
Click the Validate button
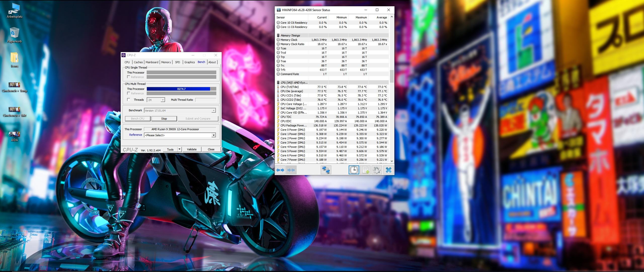pyautogui.click(x=192, y=149)
